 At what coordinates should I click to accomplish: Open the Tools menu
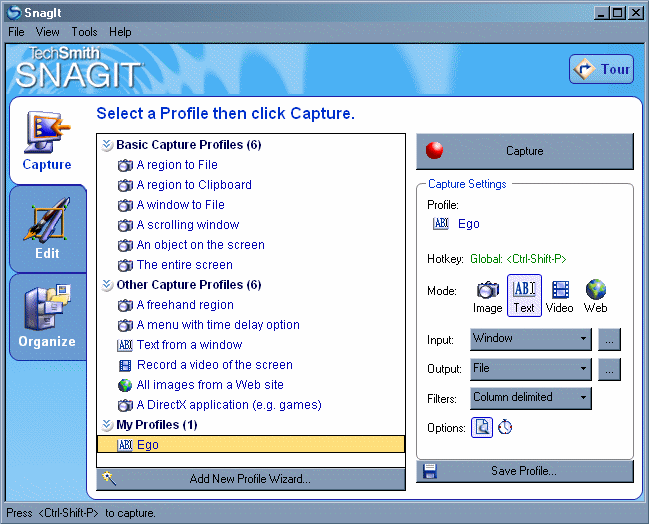[84, 32]
